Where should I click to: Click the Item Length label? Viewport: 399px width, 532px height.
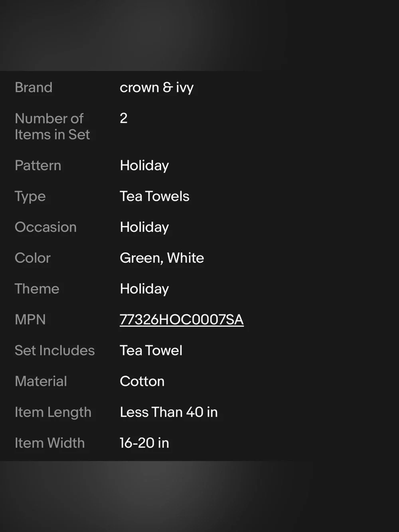[x=53, y=412]
